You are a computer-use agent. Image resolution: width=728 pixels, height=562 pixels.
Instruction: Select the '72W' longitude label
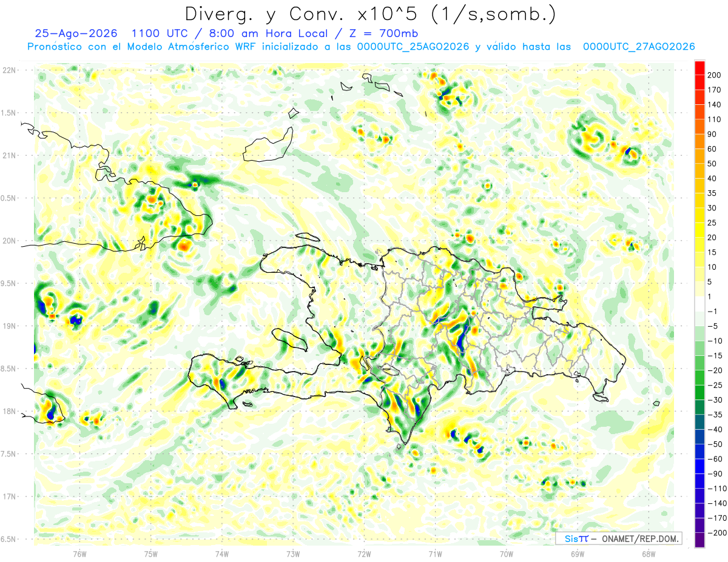pos(364,553)
